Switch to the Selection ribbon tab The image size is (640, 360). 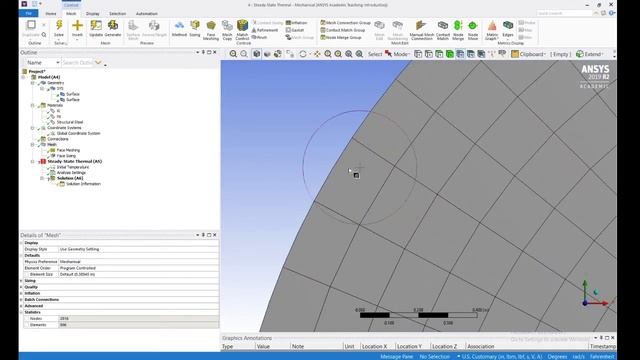point(118,14)
